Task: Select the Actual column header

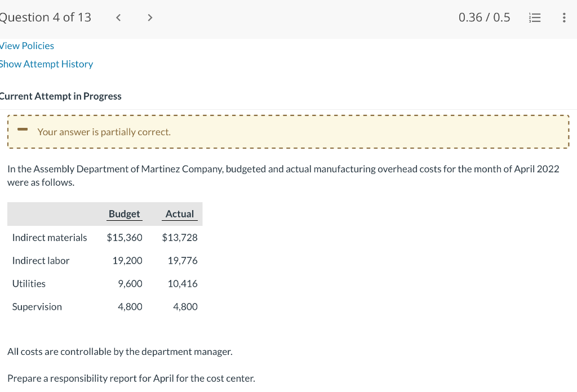Action: tap(180, 214)
